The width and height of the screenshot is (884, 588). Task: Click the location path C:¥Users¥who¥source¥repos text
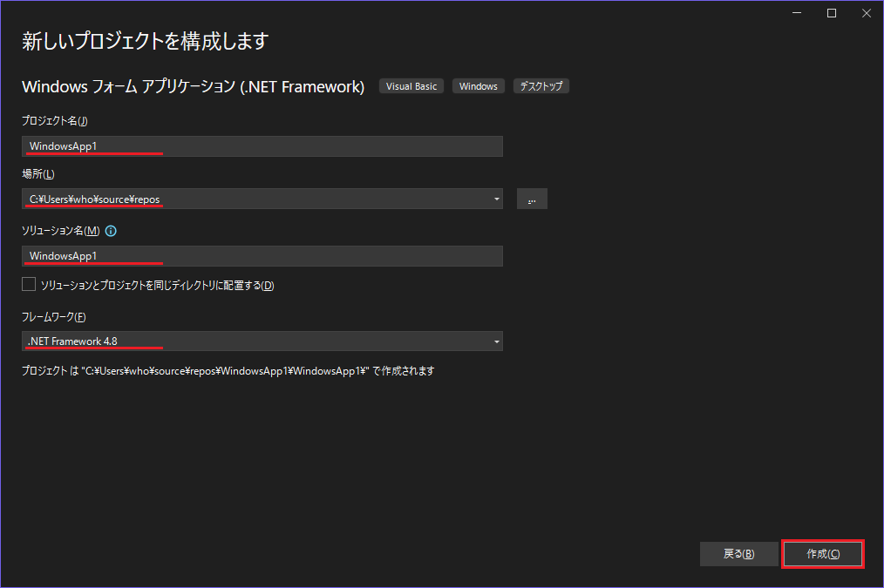coord(95,199)
